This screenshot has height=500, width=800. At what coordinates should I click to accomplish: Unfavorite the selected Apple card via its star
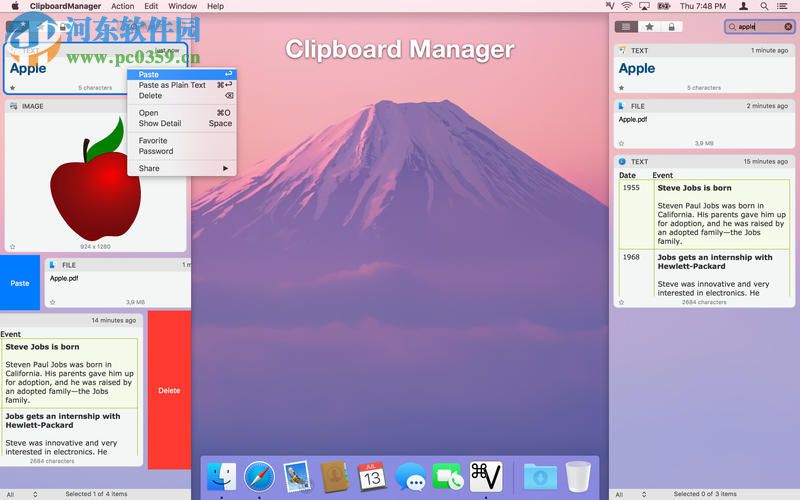coord(13,88)
